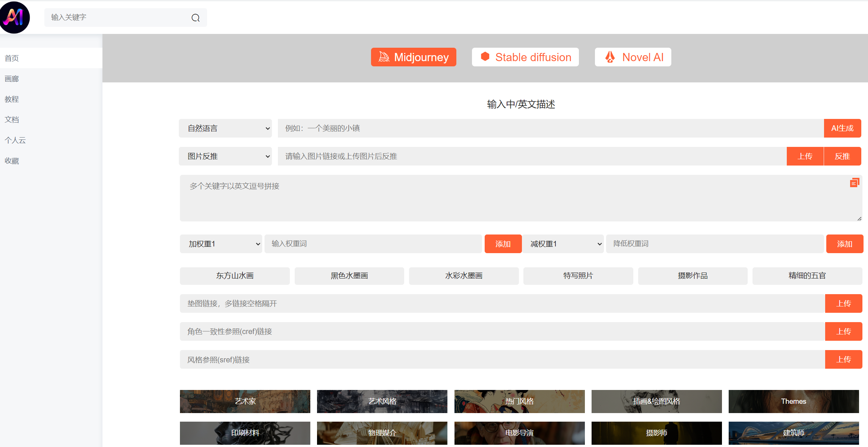868x447 pixels.
Task: Select the 黑色水墨画 preset
Action: pos(349,276)
